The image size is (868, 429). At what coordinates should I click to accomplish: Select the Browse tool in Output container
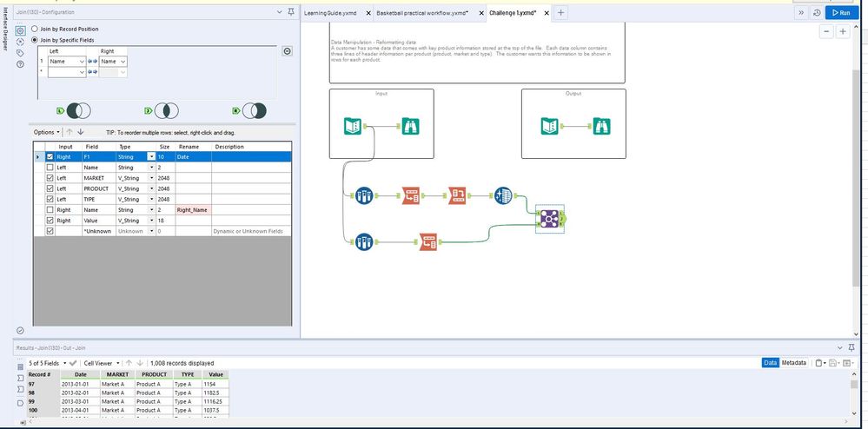(x=602, y=126)
